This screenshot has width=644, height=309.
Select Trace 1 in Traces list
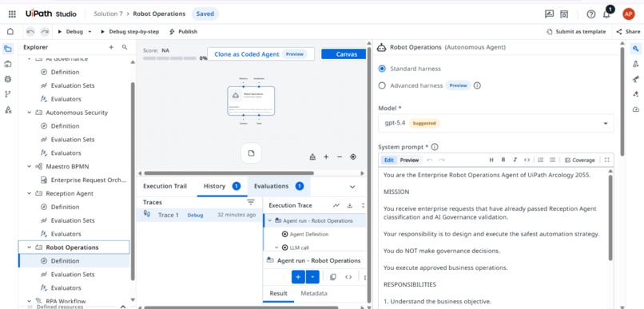pyautogui.click(x=200, y=215)
